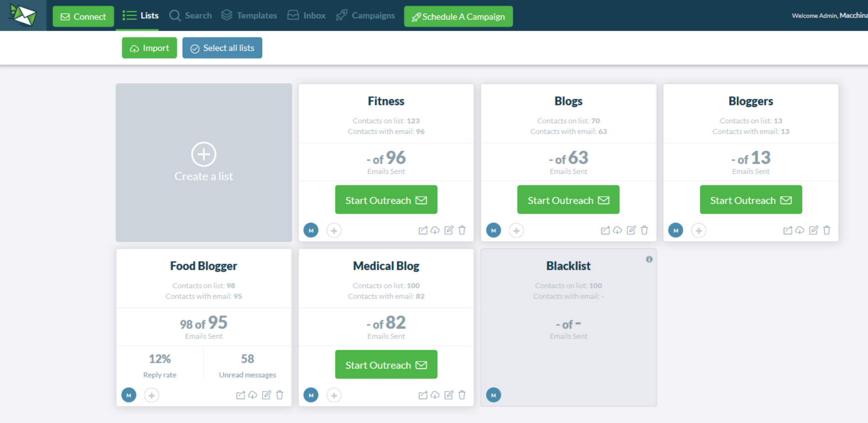Edit the Fitness list

click(x=449, y=230)
